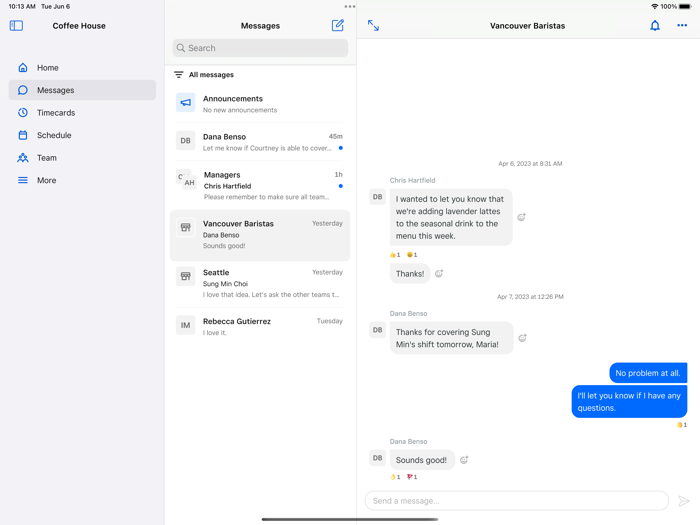Click smiley reaction under lavender lattes message

(x=412, y=255)
